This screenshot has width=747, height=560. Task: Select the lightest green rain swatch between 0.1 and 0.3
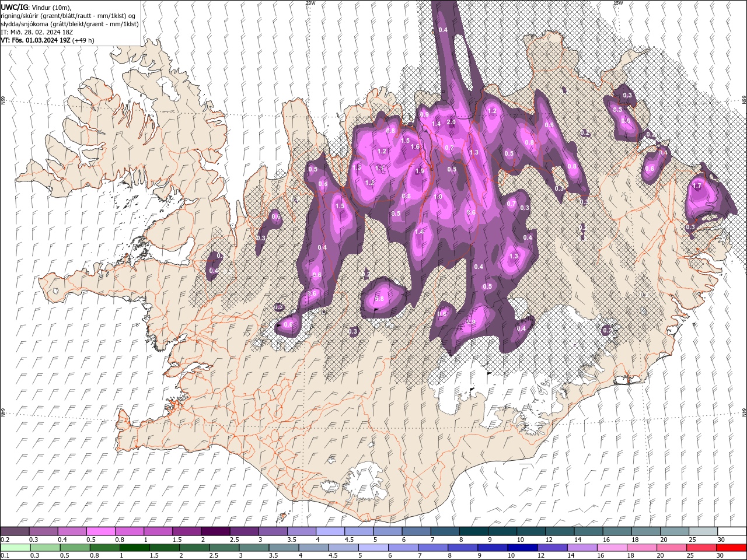click(x=15, y=548)
